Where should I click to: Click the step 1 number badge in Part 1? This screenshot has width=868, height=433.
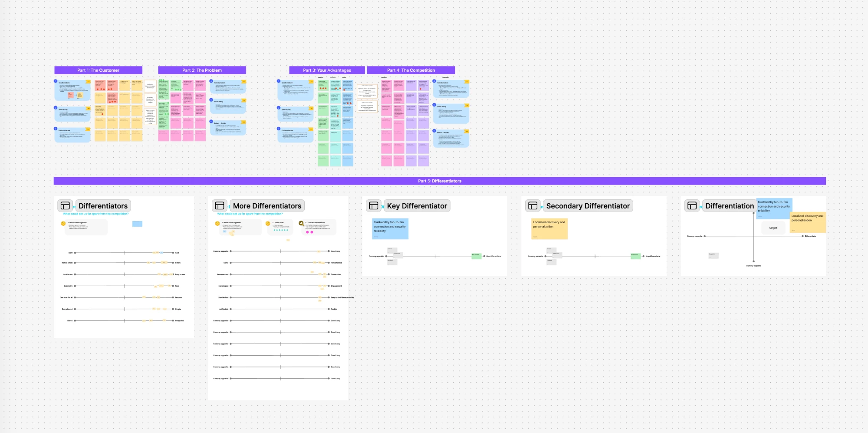[x=56, y=81]
